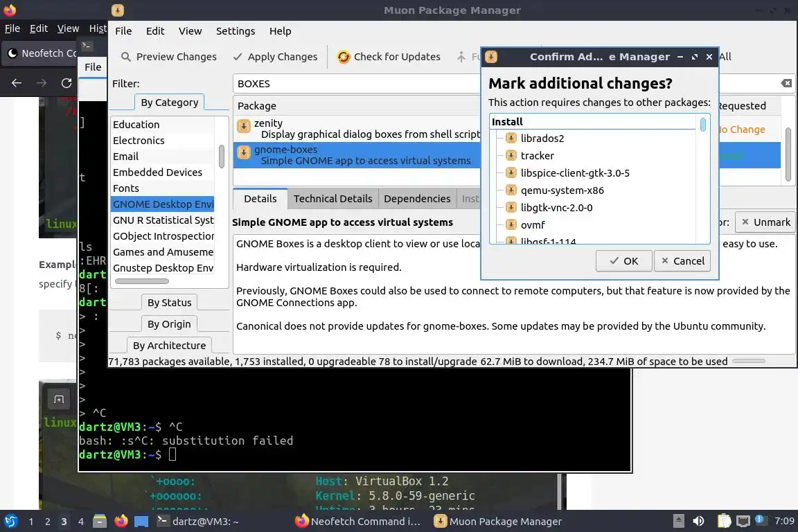Click the terminal window title icon
The height and width of the screenshot is (532, 798).
pyautogui.click(x=87, y=45)
